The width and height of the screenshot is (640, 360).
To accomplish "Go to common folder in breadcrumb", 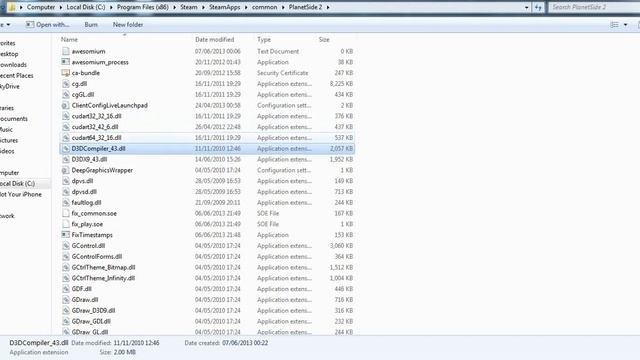I will tap(264, 7).
